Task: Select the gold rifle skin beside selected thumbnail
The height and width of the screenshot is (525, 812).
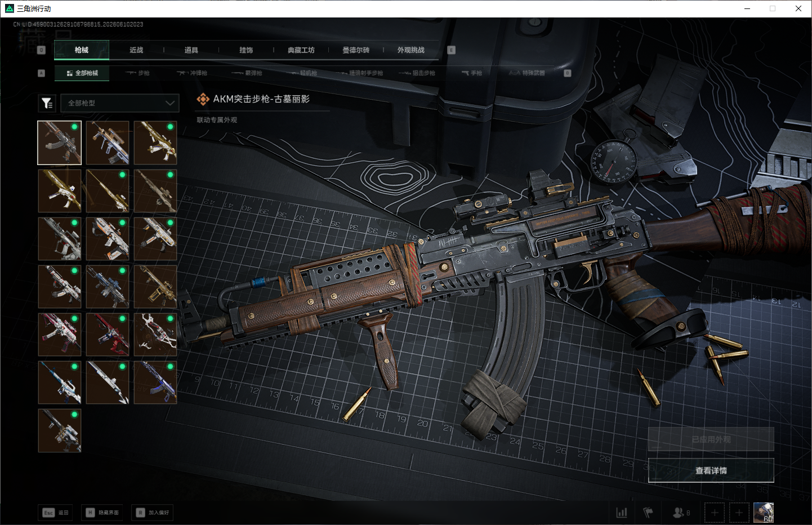Action: tap(108, 143)
